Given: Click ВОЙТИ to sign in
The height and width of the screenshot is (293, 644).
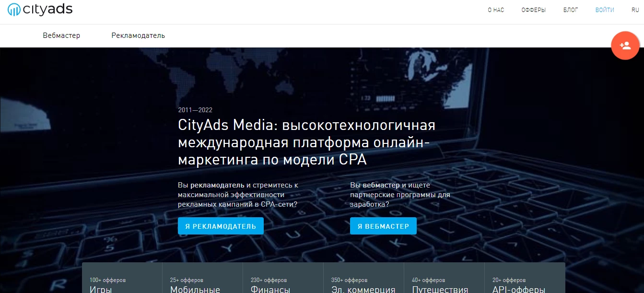Looking at the screenshot, I should tap(605, 10).
